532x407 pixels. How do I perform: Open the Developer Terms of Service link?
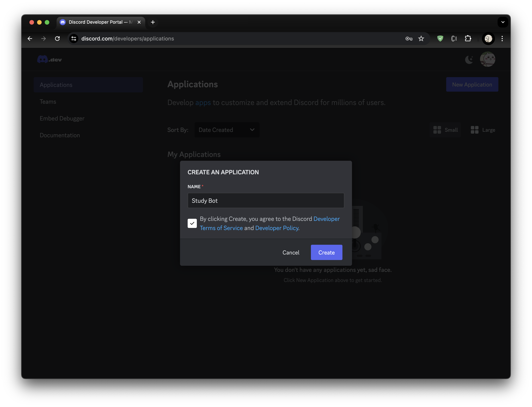pyautogui.click(x=270, y=223)
